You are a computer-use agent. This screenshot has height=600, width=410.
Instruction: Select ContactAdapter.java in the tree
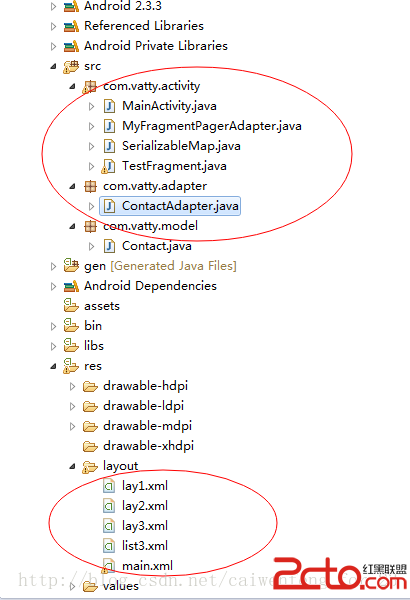[180, 206]
